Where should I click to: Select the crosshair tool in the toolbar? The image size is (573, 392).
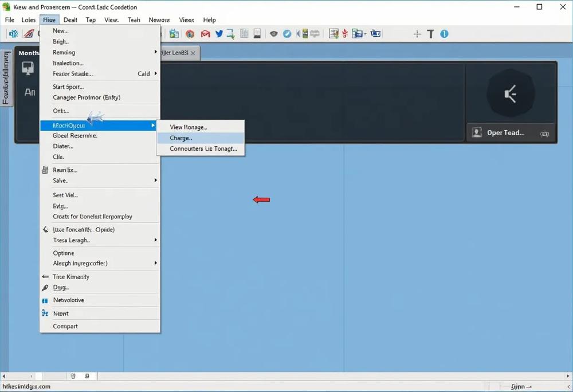click(x=417, y=34)
